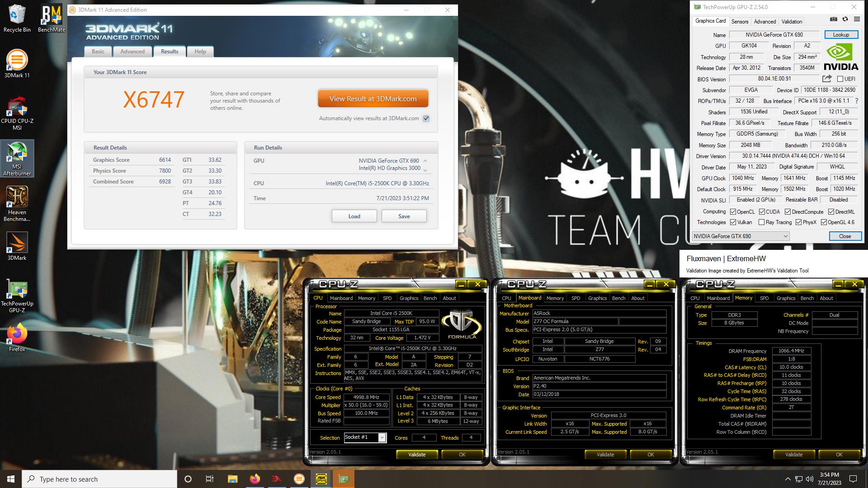The height and width of the screenshot is (488, 868).
Task: Click the GPU-Z refresh icon
Action: coord(844,19)
